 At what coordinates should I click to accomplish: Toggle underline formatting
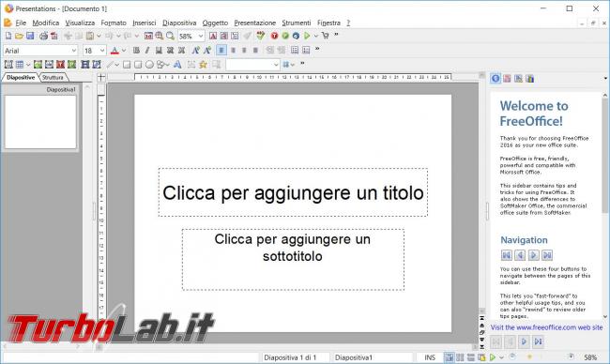click(x=159, y=50)
